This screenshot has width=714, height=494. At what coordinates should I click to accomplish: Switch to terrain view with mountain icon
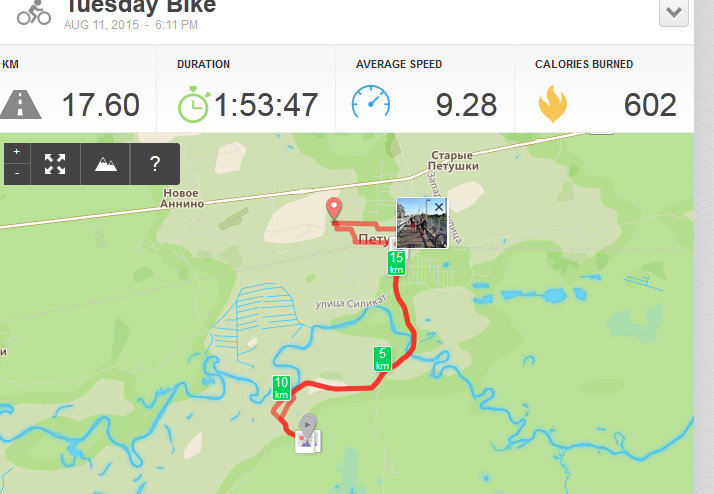pyautogui.click(x=106, y=164)
